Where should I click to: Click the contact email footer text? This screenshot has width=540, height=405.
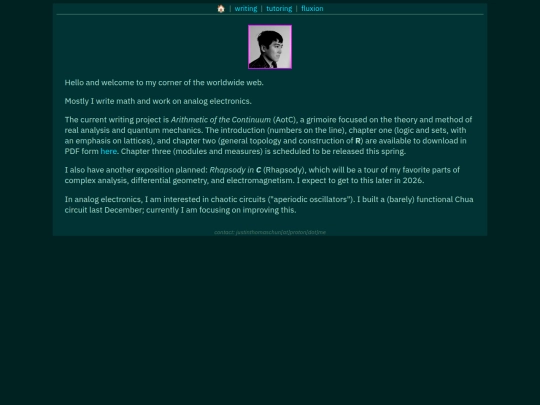(x=270, y=232)
